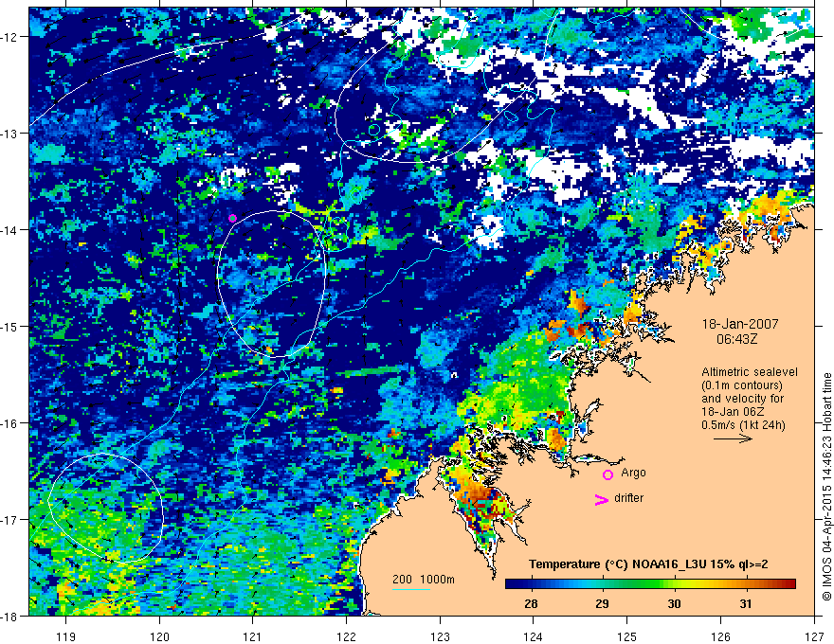Image resolution: width=834 pixels, height=644 pixels.
Task: Click longitude axis label 127
Action: (814, 636)
